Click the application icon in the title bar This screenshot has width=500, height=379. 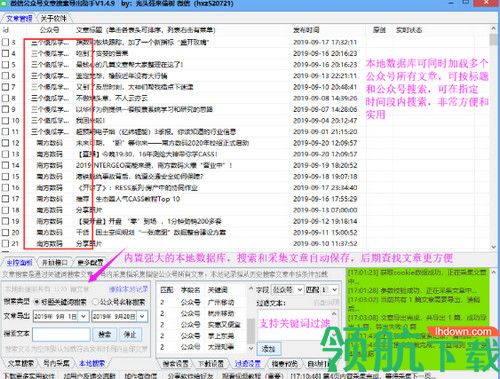(3, 3)
